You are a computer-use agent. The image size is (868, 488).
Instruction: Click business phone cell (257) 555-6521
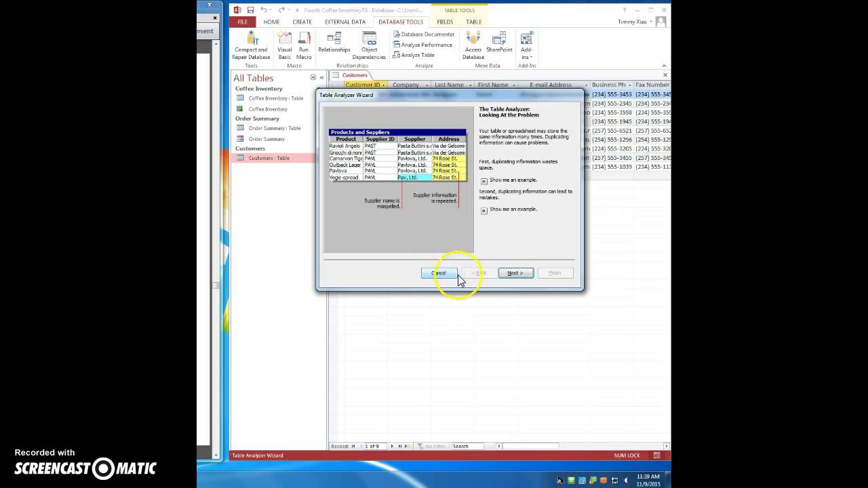tap(612, 131)
